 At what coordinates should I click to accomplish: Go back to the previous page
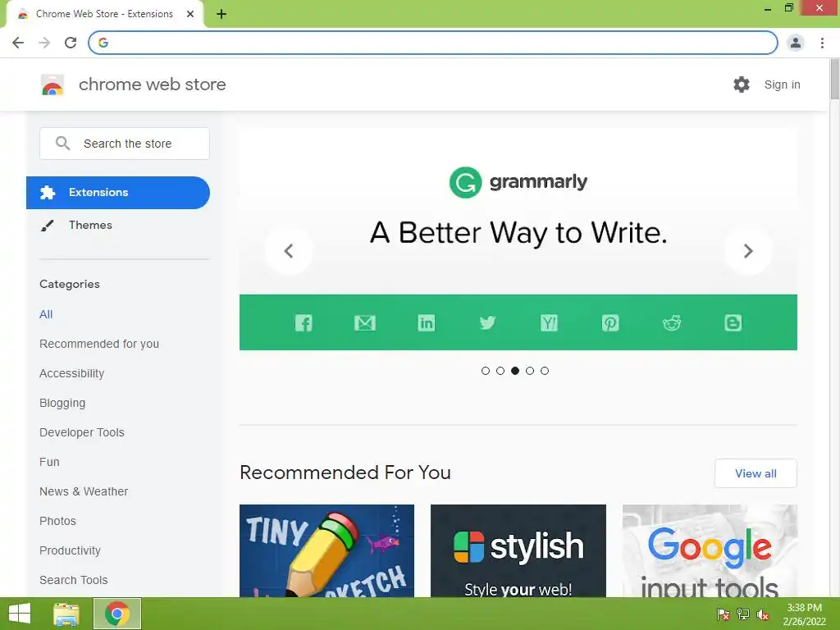(x=18, y=43)
